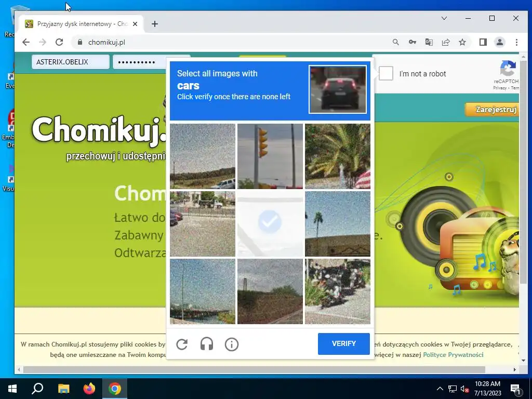Select captcha tile with parked motorcycles

pos(338,291)
